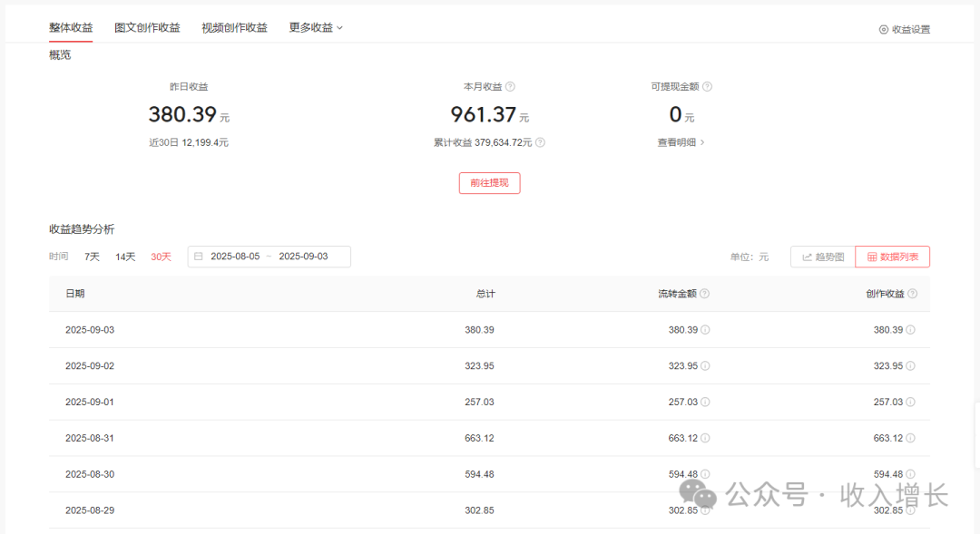Click 流转金额 column header text
Viewport: 980px width, 534px height.
[677, 294]
